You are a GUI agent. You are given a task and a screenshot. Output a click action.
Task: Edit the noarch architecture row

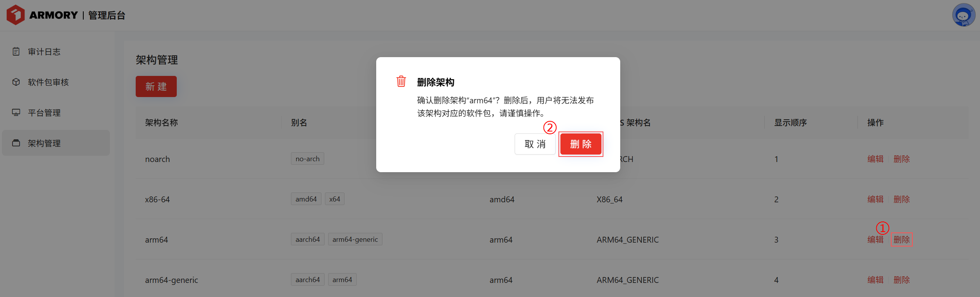coord(875,159)
